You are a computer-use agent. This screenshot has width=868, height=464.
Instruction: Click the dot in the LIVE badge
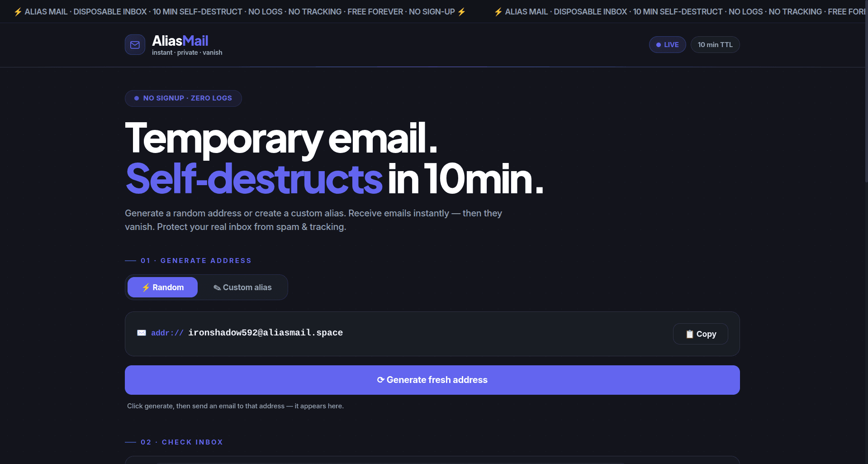point(659,45)
